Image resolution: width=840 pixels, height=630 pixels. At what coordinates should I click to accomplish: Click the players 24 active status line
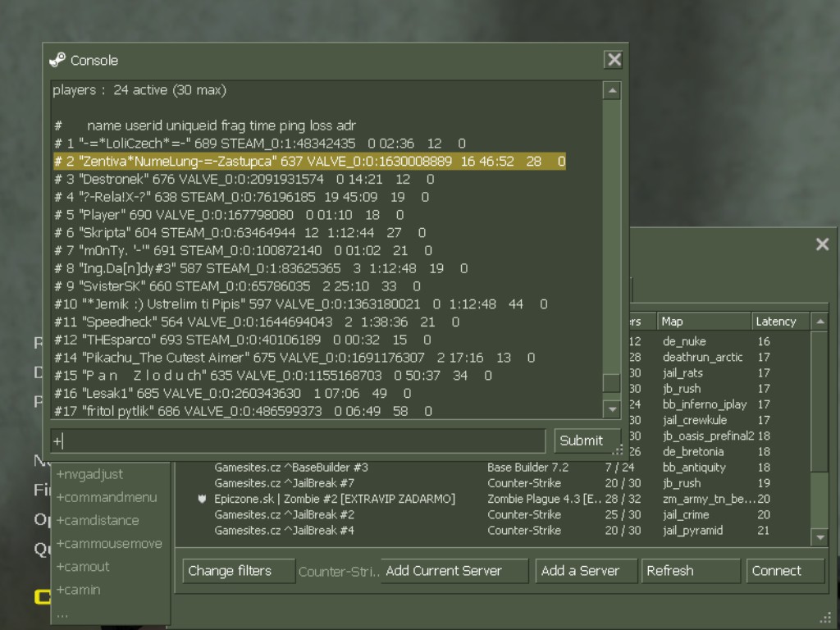click(x=139, y=90)
